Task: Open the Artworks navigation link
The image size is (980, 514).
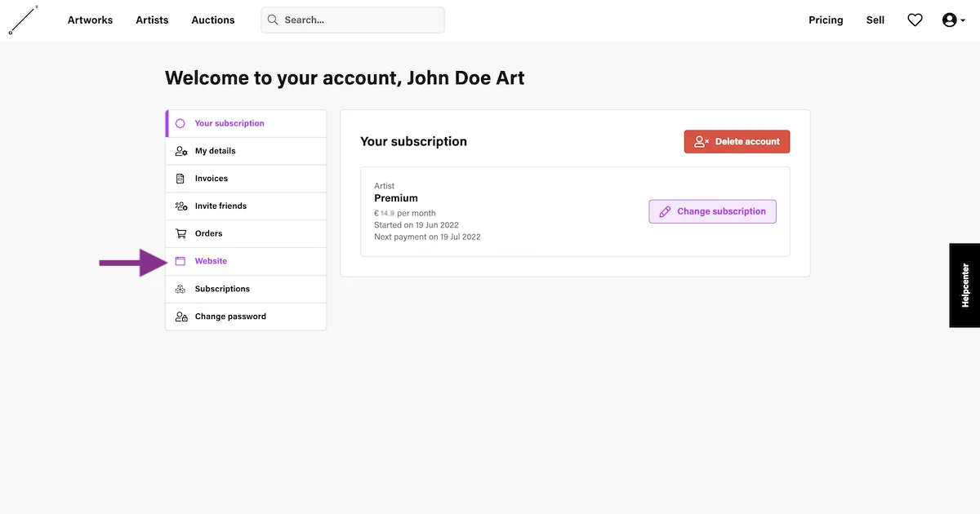Action: point(90,20)
